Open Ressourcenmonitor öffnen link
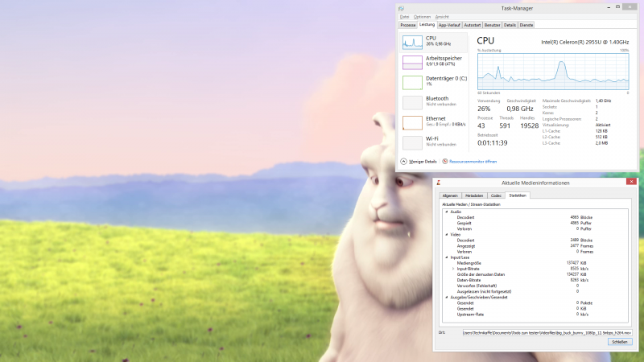This screenshot has width=644, height=362. [x=473, y=162]
